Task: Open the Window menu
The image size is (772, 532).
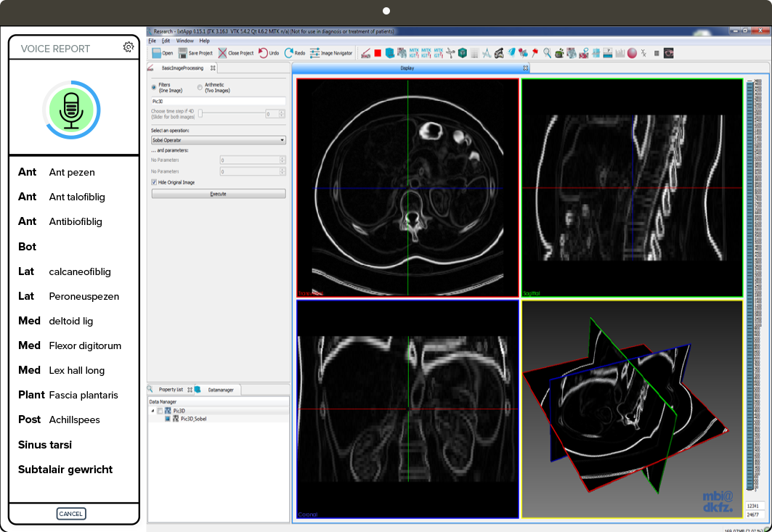Action: [184, 41]
